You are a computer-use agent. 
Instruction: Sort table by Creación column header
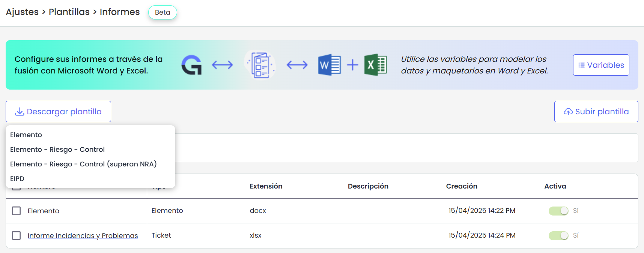pos(462,186)
